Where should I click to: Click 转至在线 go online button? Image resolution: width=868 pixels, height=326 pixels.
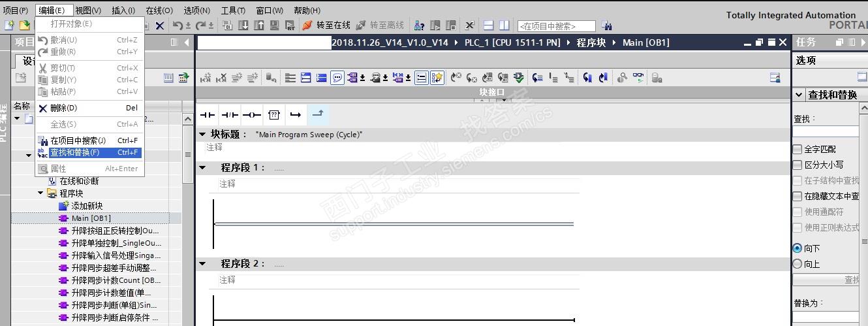coord(326,25)
